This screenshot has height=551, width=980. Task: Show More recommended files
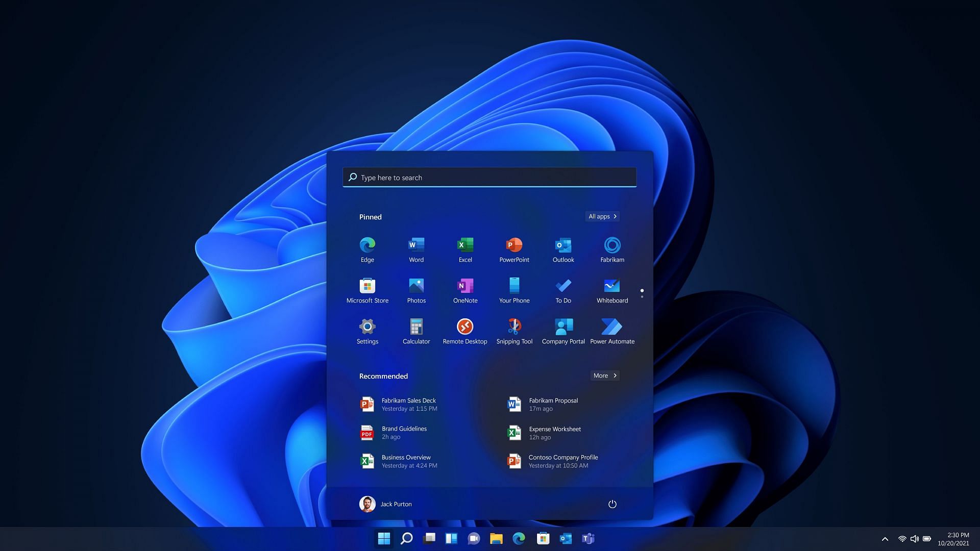coord(603,375)
